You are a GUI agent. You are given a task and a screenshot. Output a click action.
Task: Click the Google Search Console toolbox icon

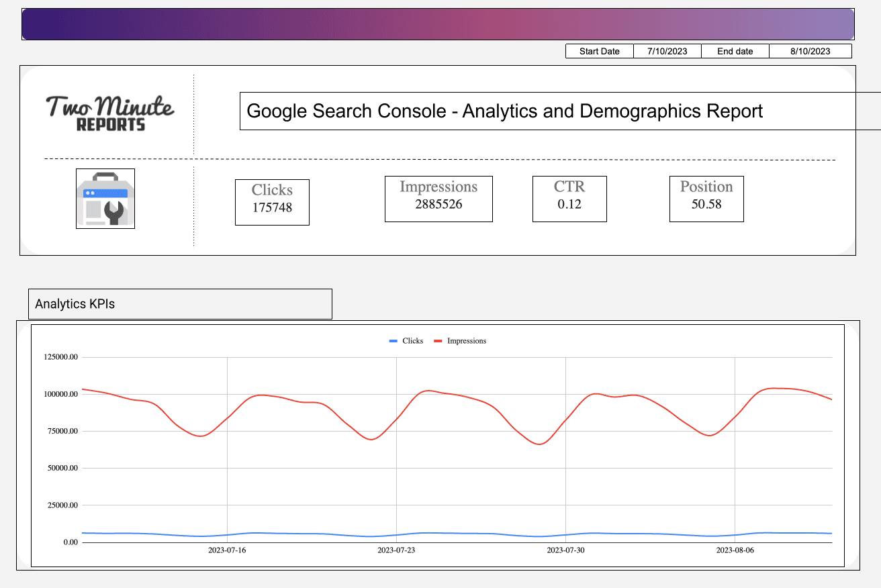click(105, 198)
